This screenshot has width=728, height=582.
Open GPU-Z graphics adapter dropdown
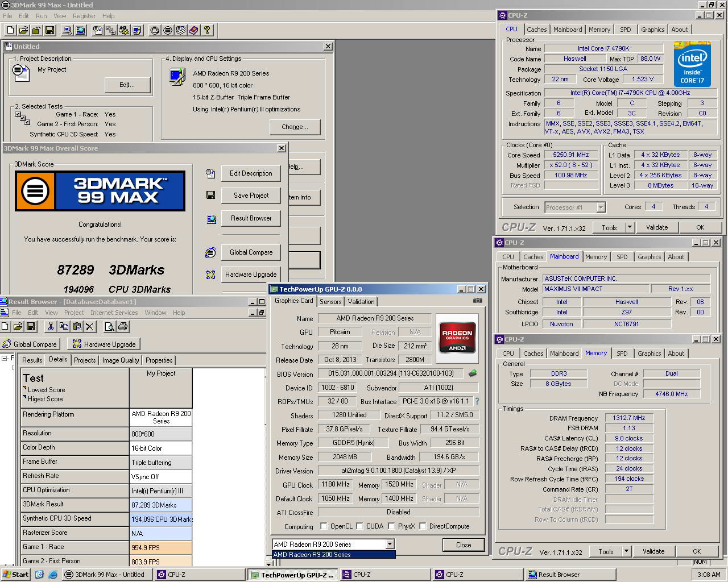390,544
